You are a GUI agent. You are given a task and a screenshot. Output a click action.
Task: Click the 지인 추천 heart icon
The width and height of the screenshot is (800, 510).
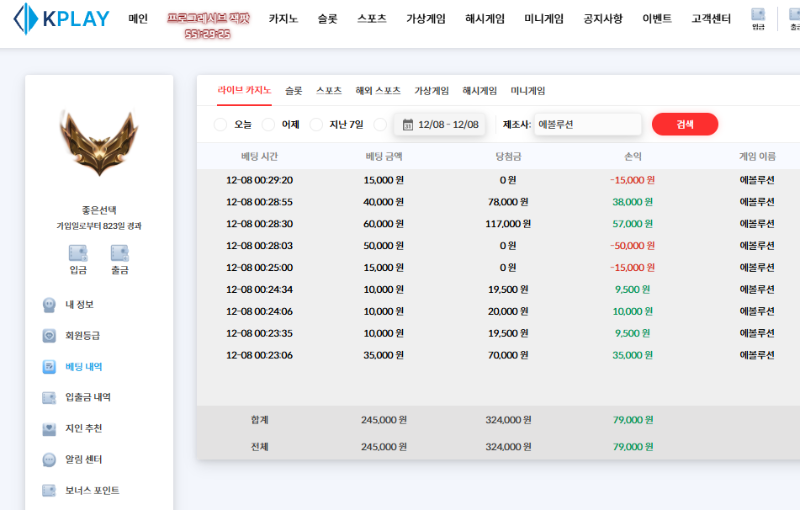(x=49, y=429)
